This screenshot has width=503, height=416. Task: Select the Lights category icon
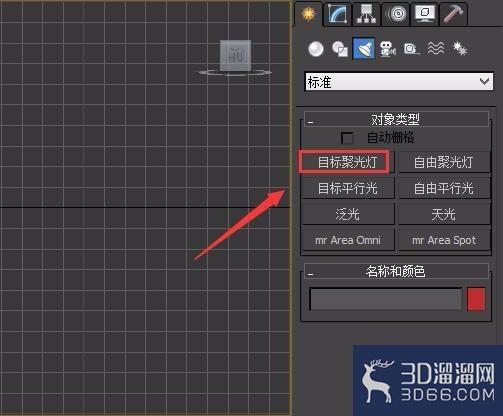pyautogui.click(x=364, y=49)
